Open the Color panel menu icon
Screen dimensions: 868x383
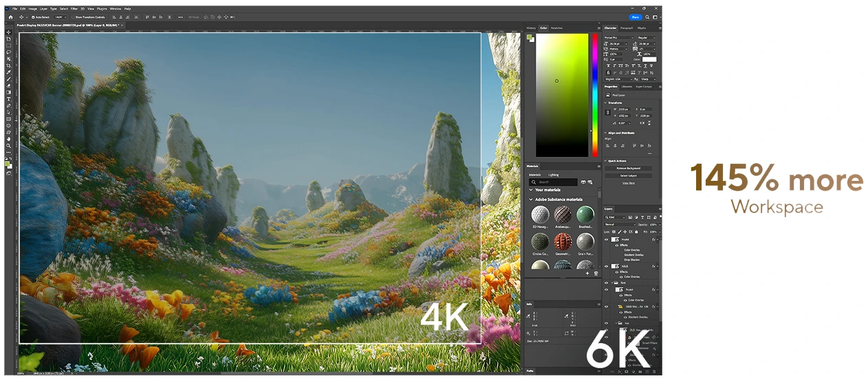click(599, 28)
